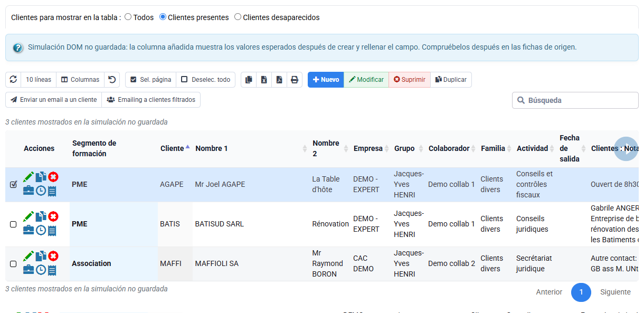Click the refresh table icon
Image resolution: width=644 pixels, height=313 pixels.
[13, 80]
